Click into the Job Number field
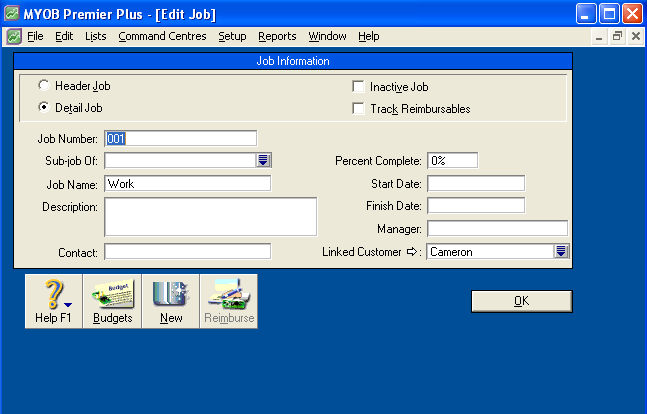 tap(181, 138)
